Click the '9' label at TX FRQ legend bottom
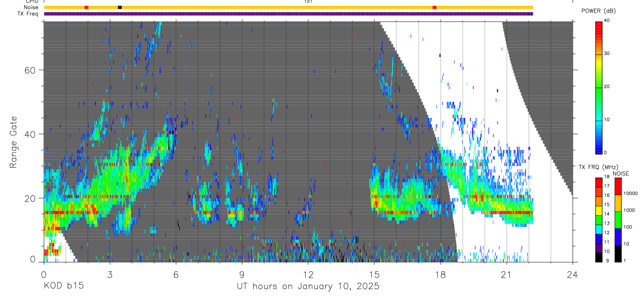This screenshot has width=644, height=297. point(606,260)
